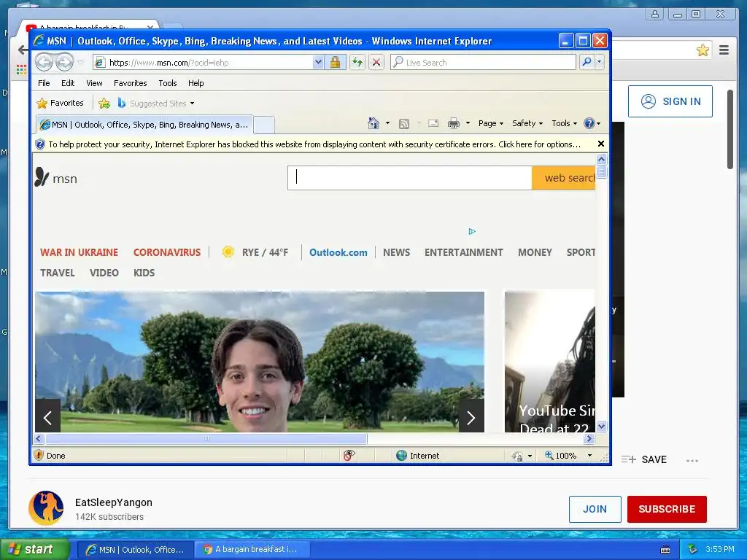747x560 pixels.
Task: Click the Stop loading red X button
Action: (x=376, y=63)
